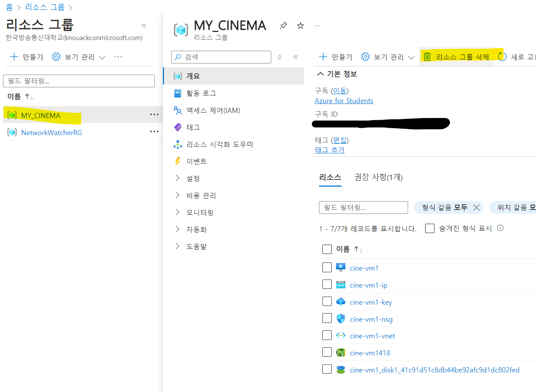Mark MY_CINEMA as favorite with star icon
This screenshot has width=536, height=392.
click(x=300, y=26)
